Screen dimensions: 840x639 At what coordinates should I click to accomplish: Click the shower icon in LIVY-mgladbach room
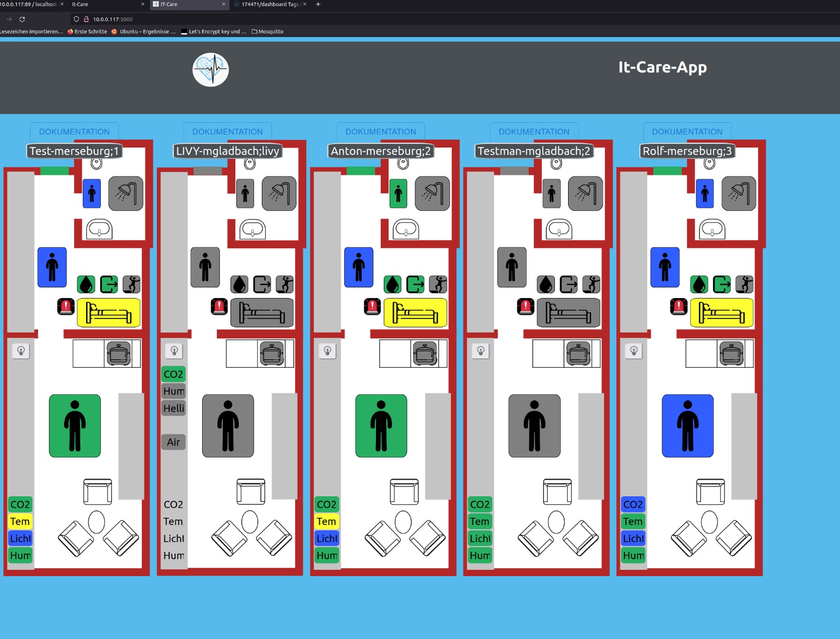(x=279, y=194)
